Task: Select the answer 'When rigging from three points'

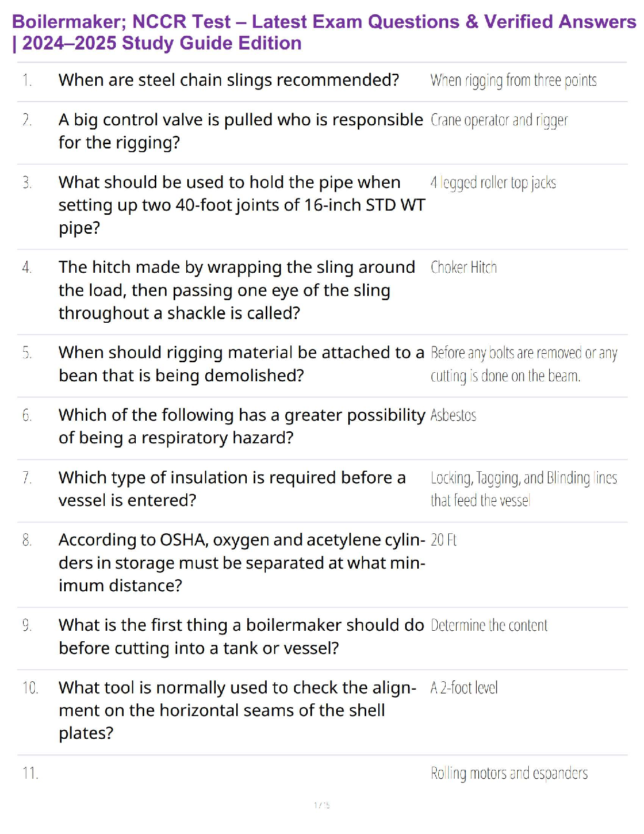Action: tap(514, 81)
